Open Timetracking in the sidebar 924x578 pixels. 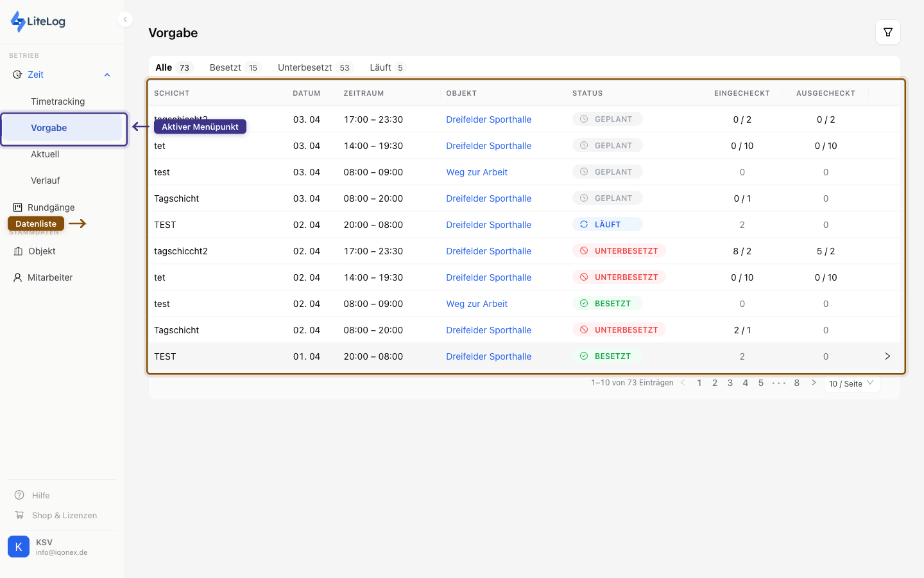(58, 101)
